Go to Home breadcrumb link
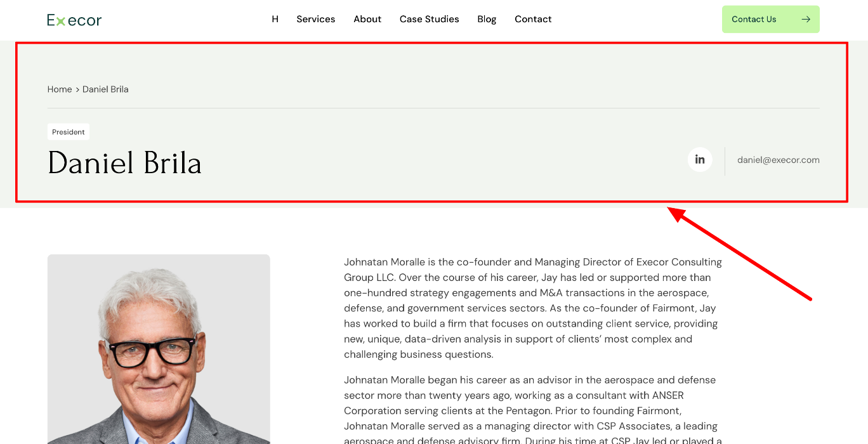The height and width of the screenshot is (444, 868). click(60, 89)
